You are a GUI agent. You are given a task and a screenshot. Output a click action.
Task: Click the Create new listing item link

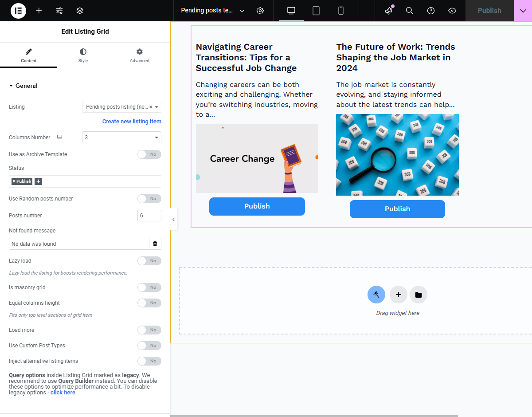[x=132, y=121]
